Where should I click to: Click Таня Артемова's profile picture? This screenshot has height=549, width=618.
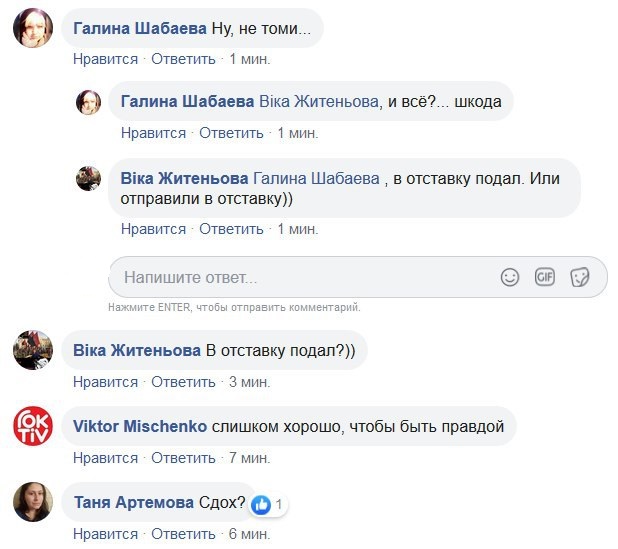click(x=32, y=502)
